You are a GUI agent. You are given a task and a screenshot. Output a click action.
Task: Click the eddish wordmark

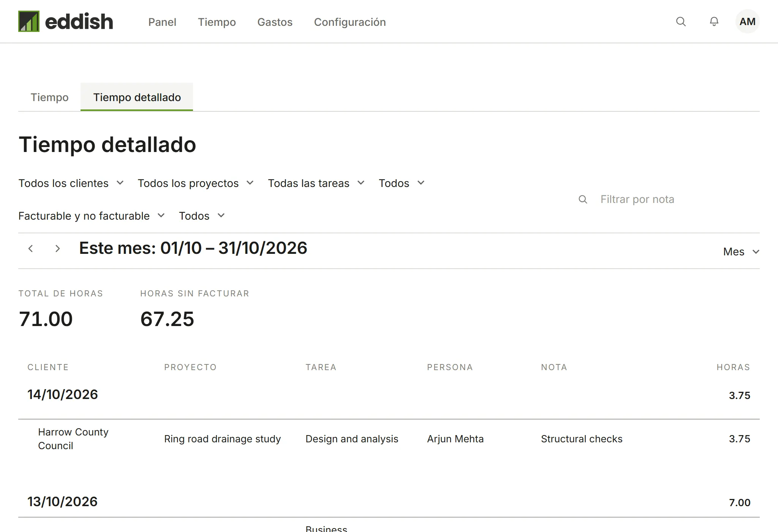pyautogui.click(x=79, y=21)
